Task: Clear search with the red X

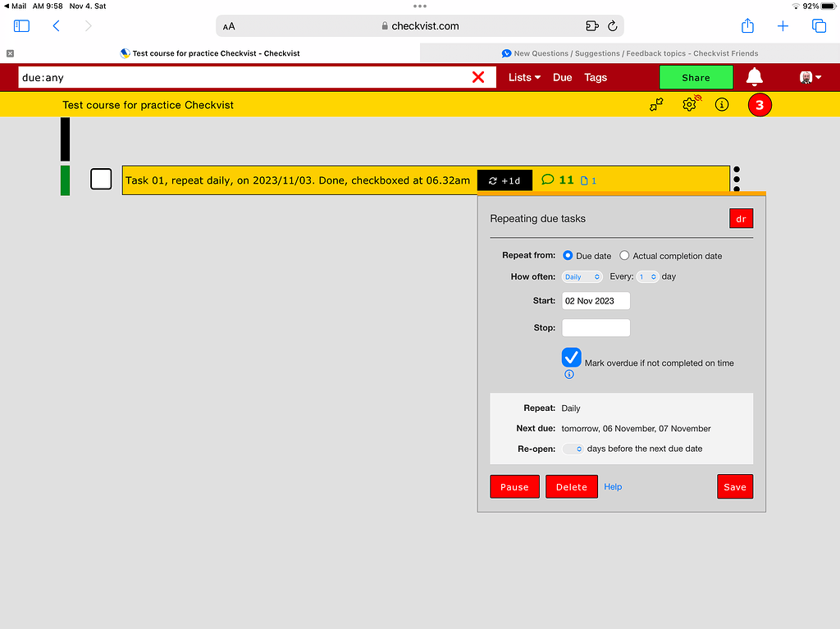Action: [x=478, y=77]
